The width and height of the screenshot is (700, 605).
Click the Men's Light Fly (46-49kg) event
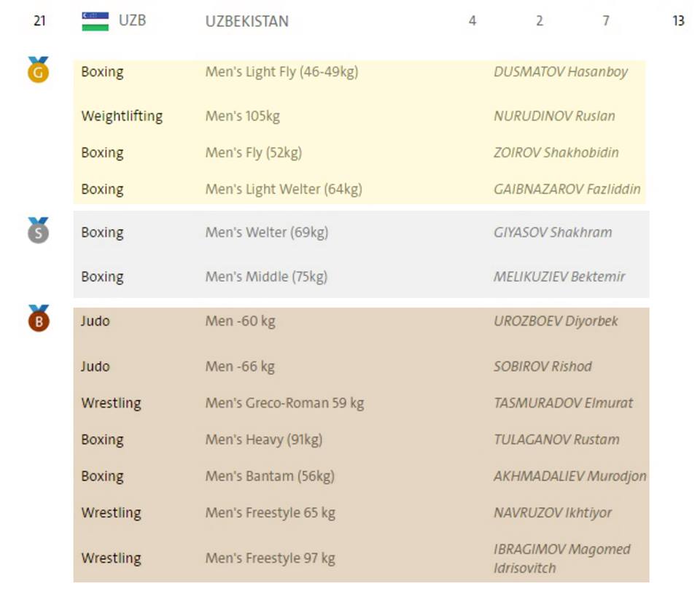click(x=281, y=72)
